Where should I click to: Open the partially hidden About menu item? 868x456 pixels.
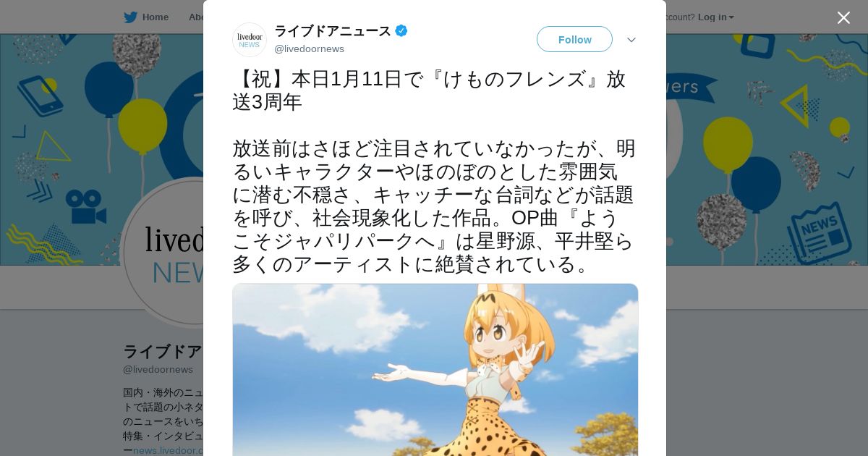click(x=195, y=17)
